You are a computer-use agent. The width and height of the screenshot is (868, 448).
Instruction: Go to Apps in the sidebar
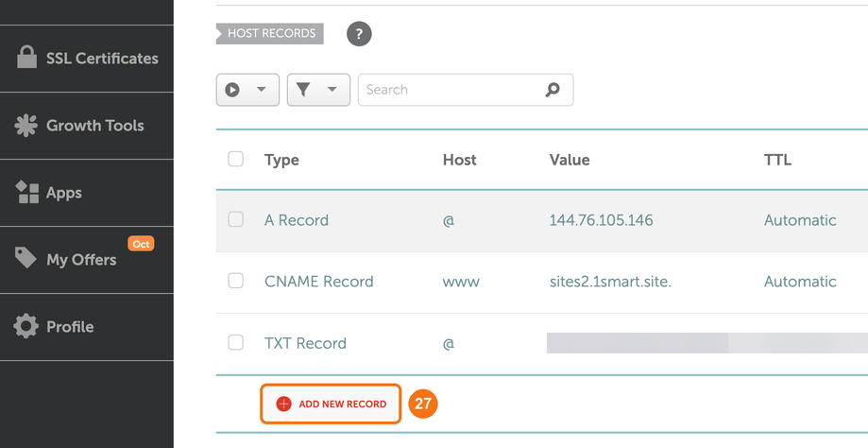tap(86, 193)
